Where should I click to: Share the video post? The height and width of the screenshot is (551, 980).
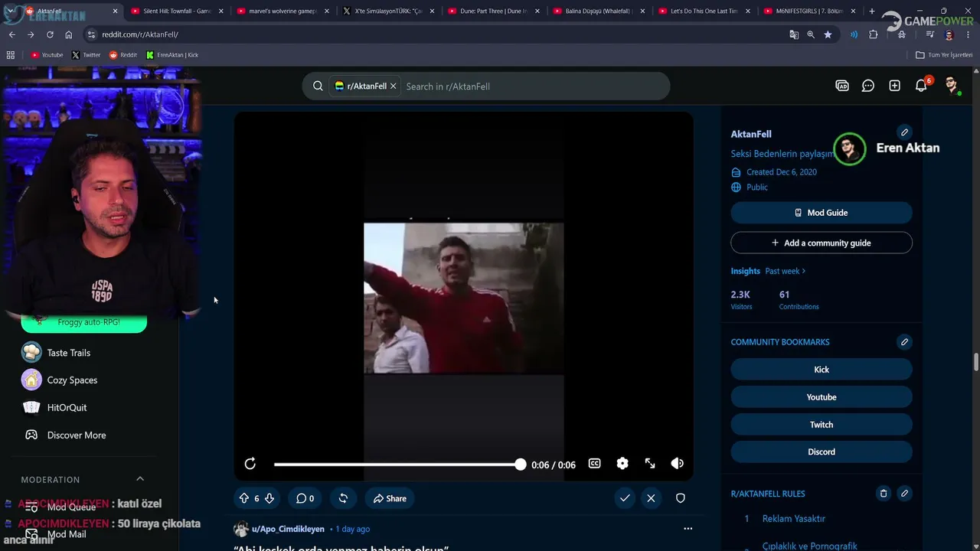390,498
